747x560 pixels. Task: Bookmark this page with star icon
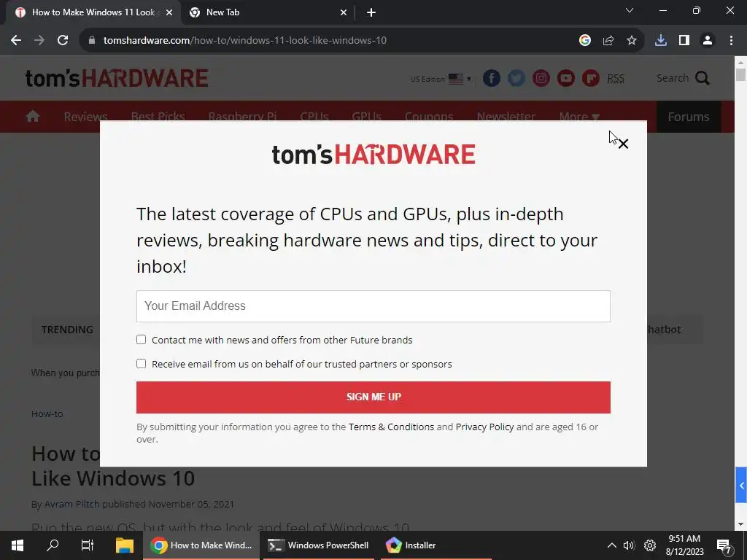(x=632, y=40)
